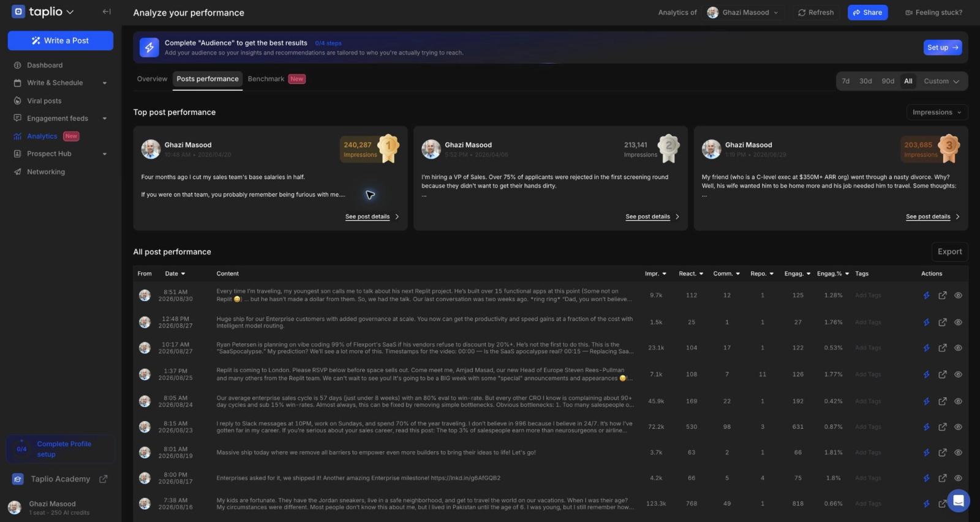The height and width of the screenshot is (522, 980).
Task: Expand the Engagement feeds submenu arrow
Action: [x=105, y=119]
